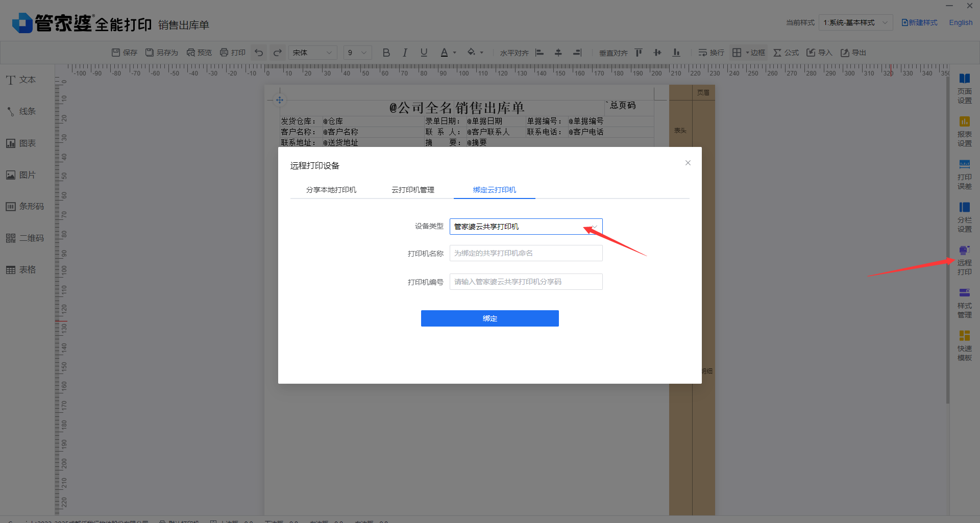Click the move handle on the report
980x523 pixels.
[x=280, y=100]
